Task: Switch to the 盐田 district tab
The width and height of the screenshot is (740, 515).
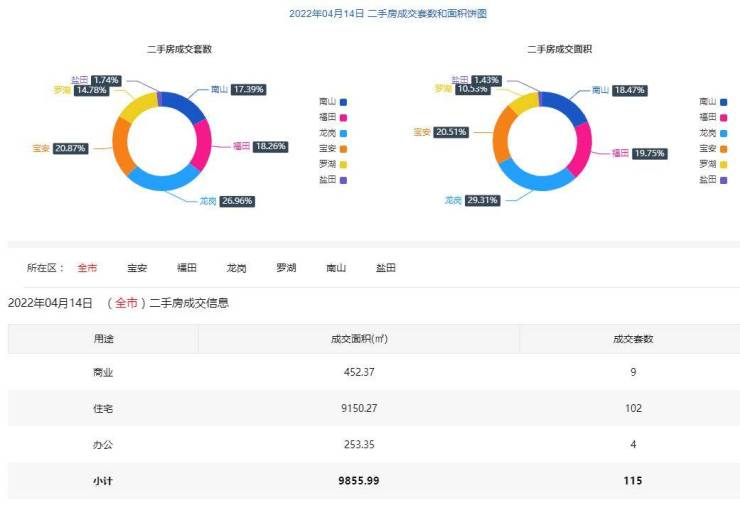Action: pos(386,268)
